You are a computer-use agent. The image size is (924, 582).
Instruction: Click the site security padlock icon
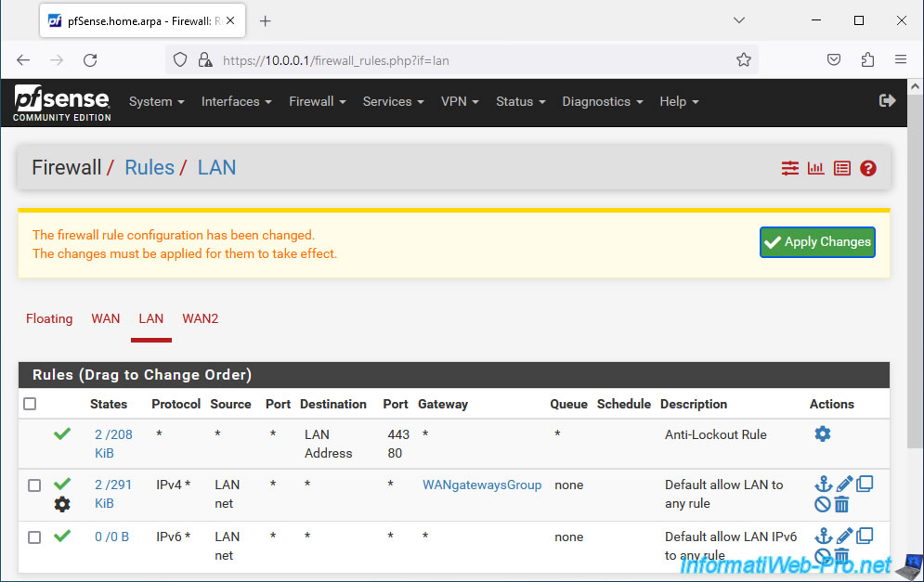(205, 60)
